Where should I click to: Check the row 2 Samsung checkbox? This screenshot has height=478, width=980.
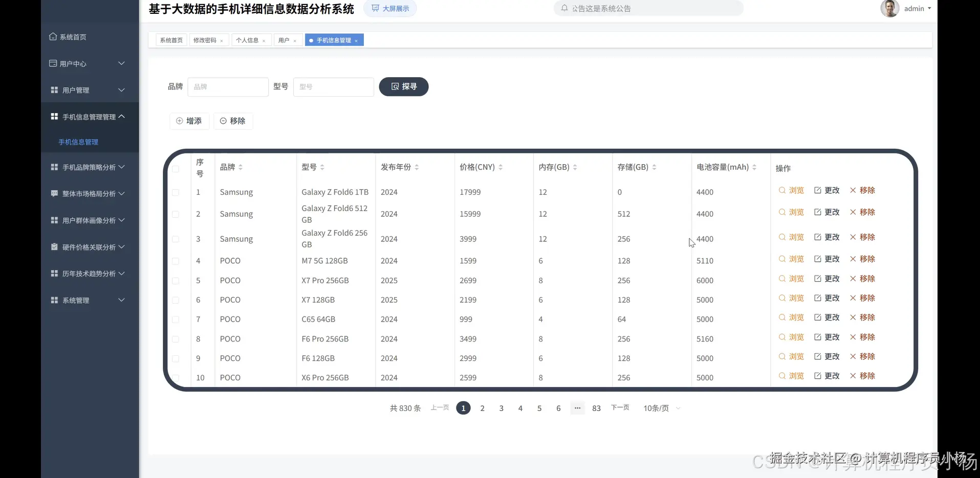176,214
